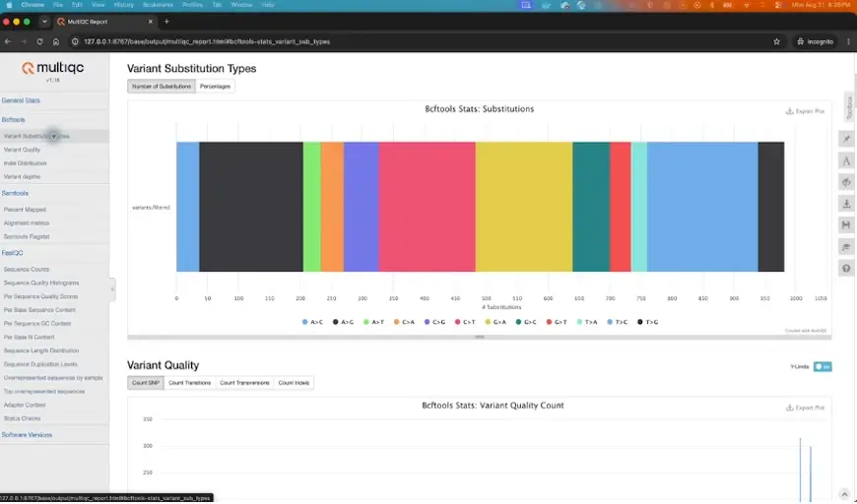The height and width of the screenshot is (504, 857).
Task: Go to Percent Mapped in sidebar
Action: coord(25,210)
